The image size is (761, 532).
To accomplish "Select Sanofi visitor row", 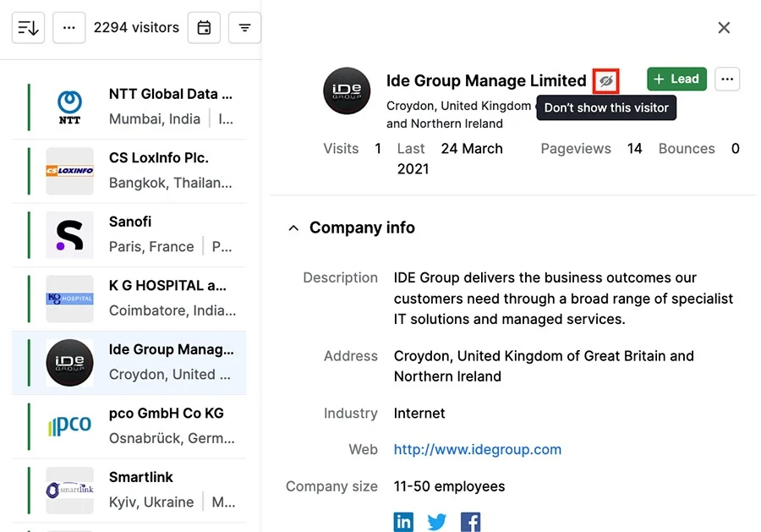I will 129,235.
